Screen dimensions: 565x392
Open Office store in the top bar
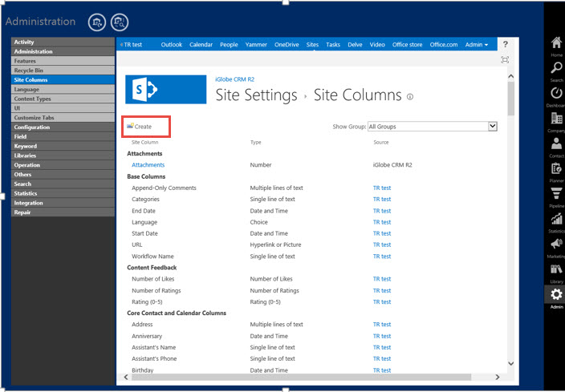pos(407,45)
